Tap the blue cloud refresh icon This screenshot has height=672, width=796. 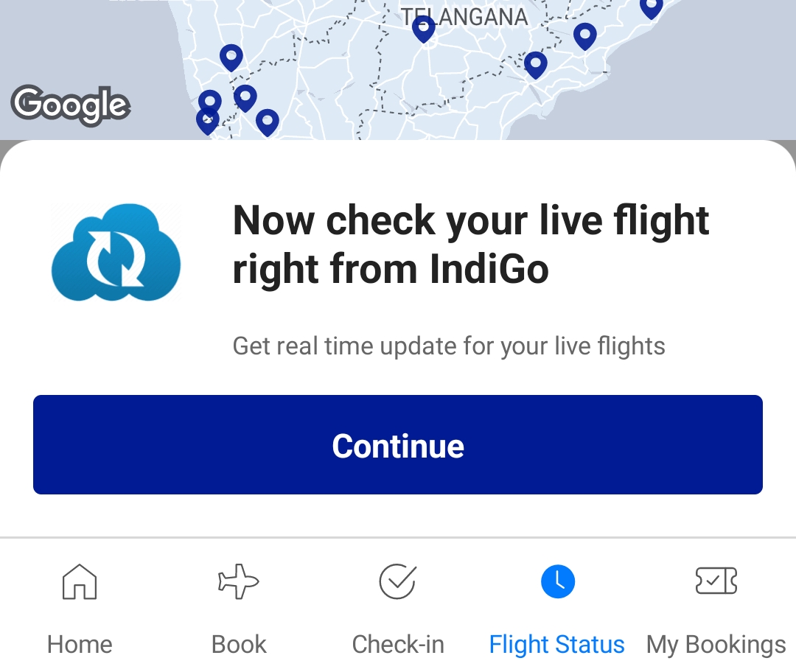point(115,251)
